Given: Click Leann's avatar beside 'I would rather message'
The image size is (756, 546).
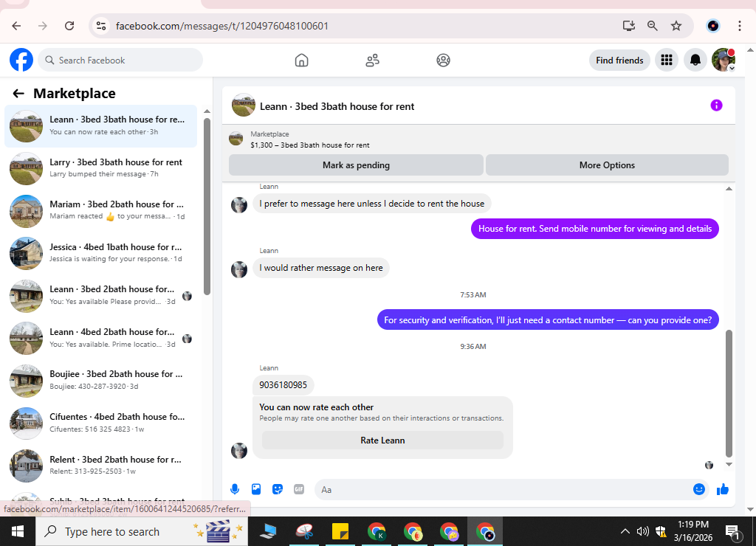Looking at the screenshot, I should pyautogui.click(x=239, y=269).
